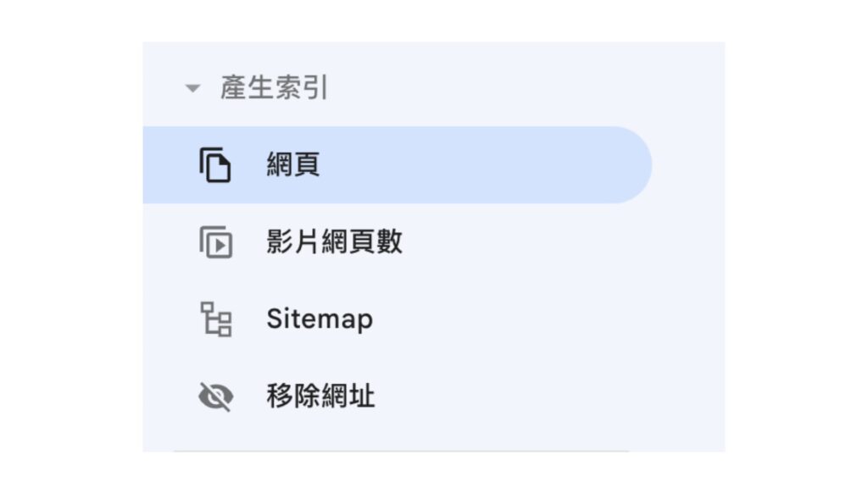
Task: Click the 影片網頁數 video pages icon
Action: point(216,241)
